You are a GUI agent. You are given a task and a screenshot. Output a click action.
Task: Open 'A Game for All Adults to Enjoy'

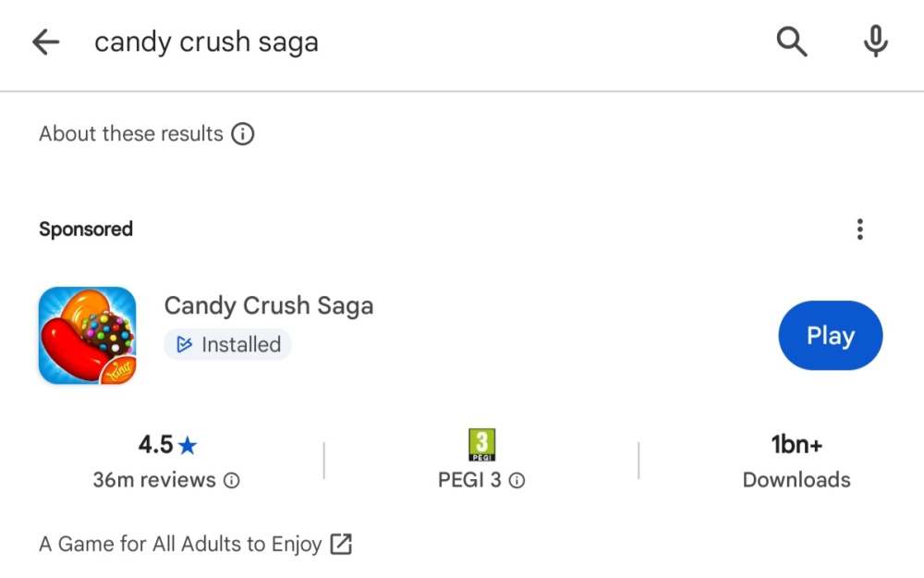coord(180,544)
